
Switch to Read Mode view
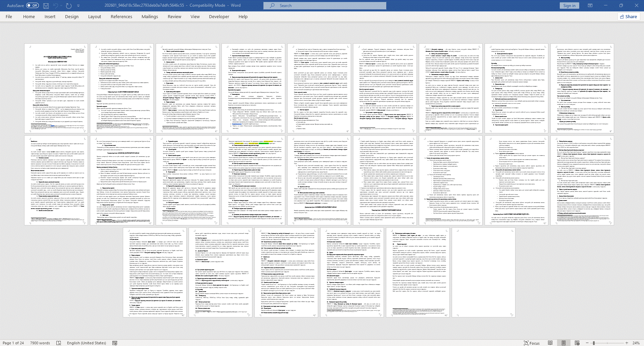tap(550, 343)
